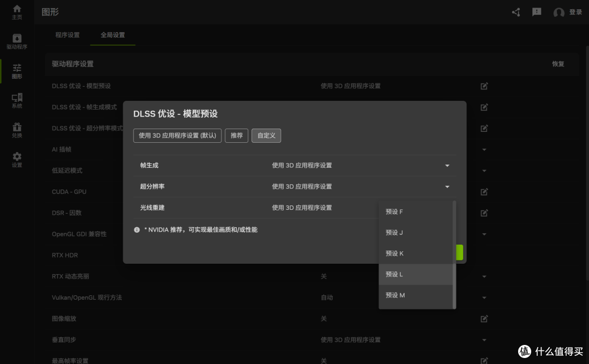This screenshot has height=364, width=589.
Task: Select the 自定义 option button
Action: (266, 136)
